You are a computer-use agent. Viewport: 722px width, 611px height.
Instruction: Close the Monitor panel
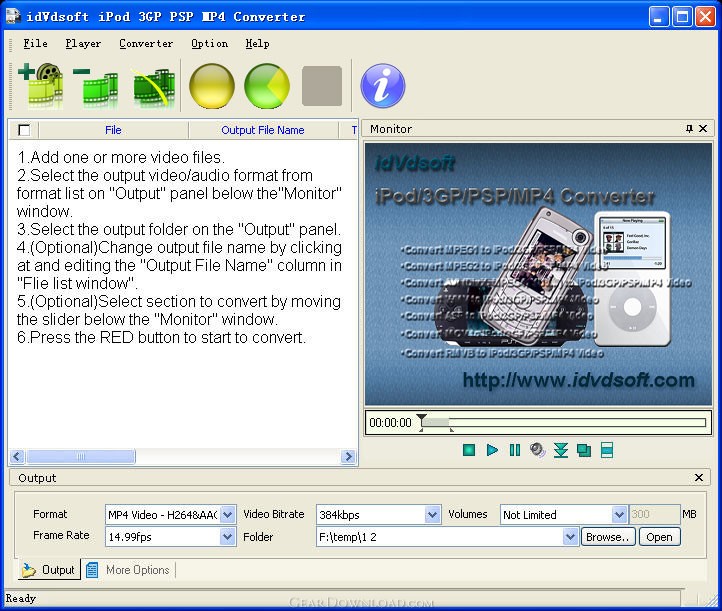click(x=703, y=129)
